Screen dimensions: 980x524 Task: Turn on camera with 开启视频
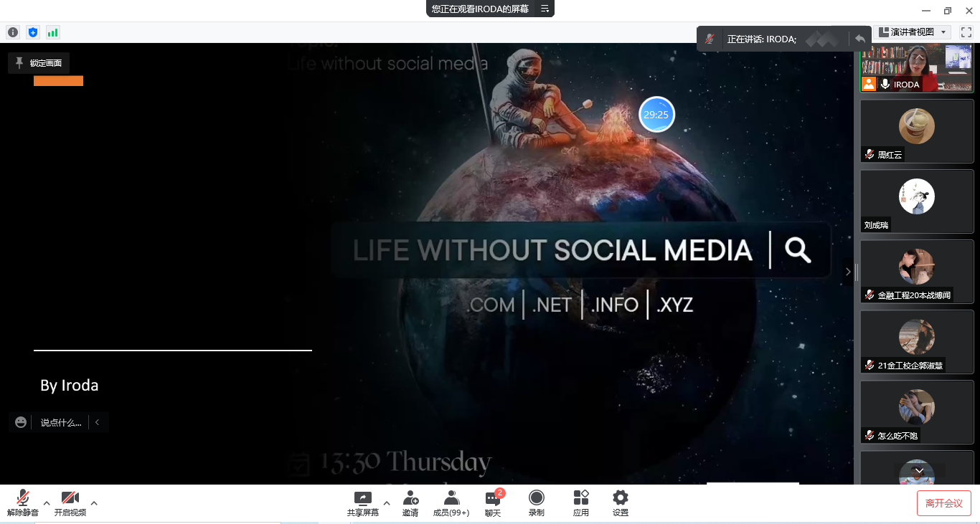tap(70, 502)
